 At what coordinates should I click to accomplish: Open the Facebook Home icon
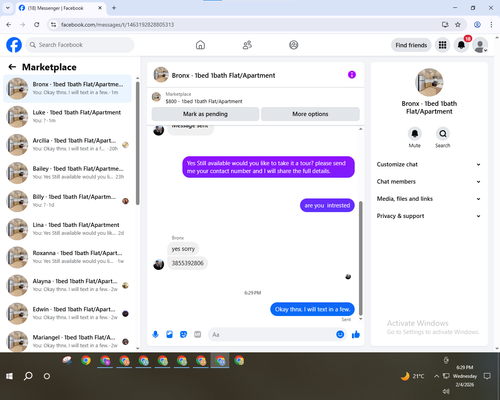pyautogui.click(x=200, y=45)
